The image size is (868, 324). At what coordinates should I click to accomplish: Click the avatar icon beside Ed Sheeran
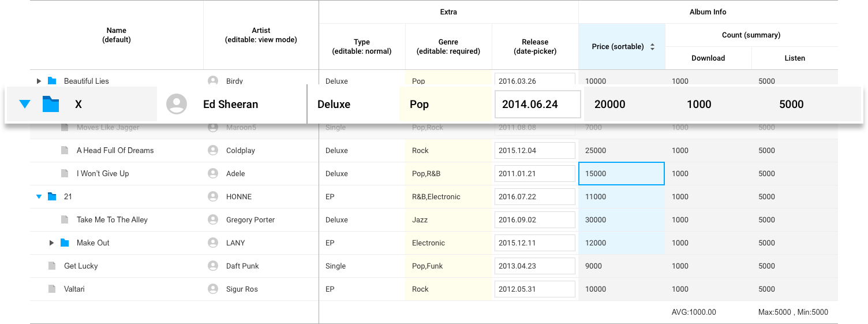tap(177, 104)
